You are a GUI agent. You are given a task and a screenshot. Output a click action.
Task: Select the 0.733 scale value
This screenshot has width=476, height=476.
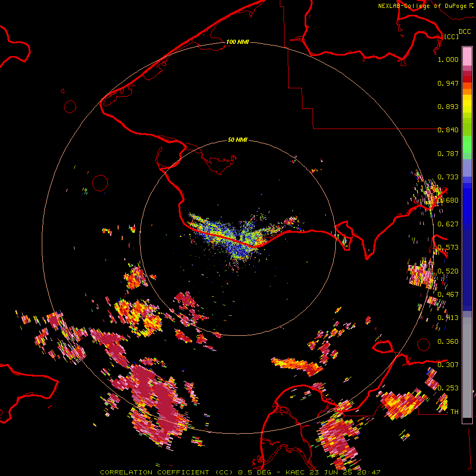[448, 177]
